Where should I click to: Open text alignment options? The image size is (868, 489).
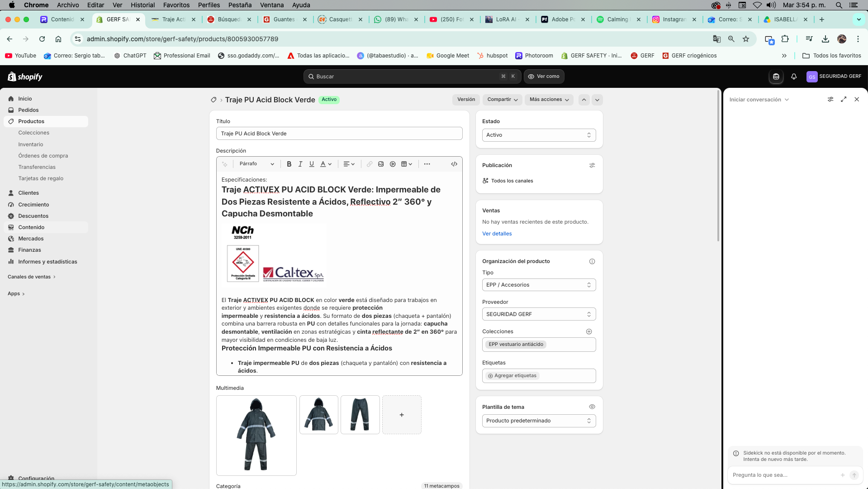[349, 164]
